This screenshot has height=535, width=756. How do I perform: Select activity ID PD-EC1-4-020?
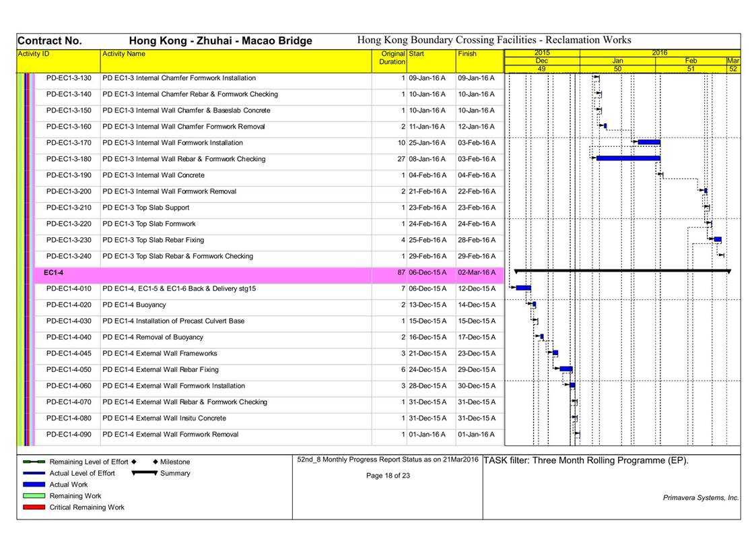click(69, 305)
